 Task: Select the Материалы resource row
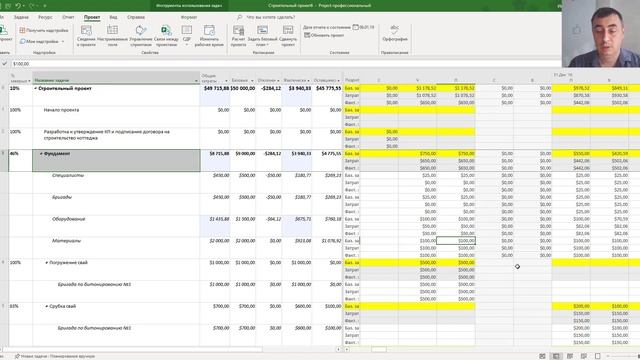[x=67, y=241]
